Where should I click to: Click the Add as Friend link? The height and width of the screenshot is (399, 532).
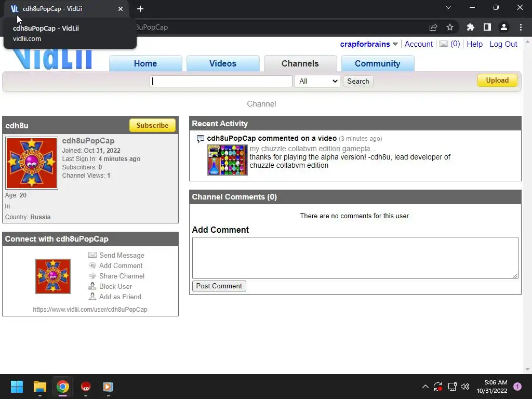coord(120,297)
